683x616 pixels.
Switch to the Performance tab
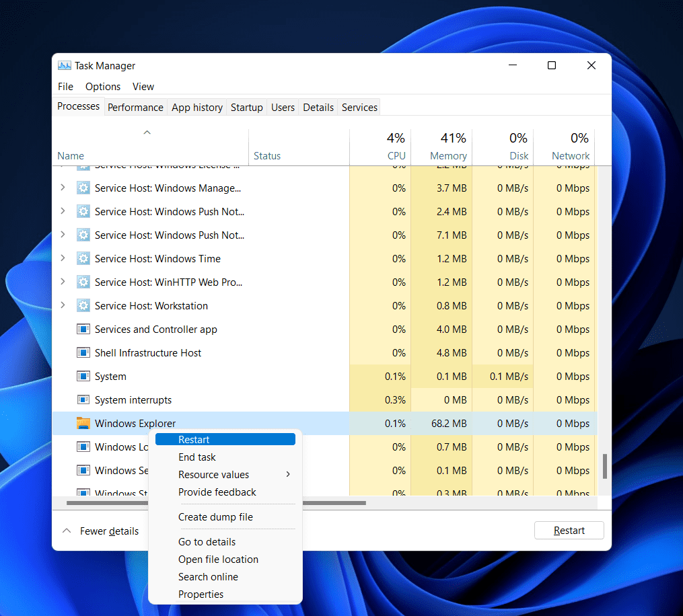(x=135, y=107)
